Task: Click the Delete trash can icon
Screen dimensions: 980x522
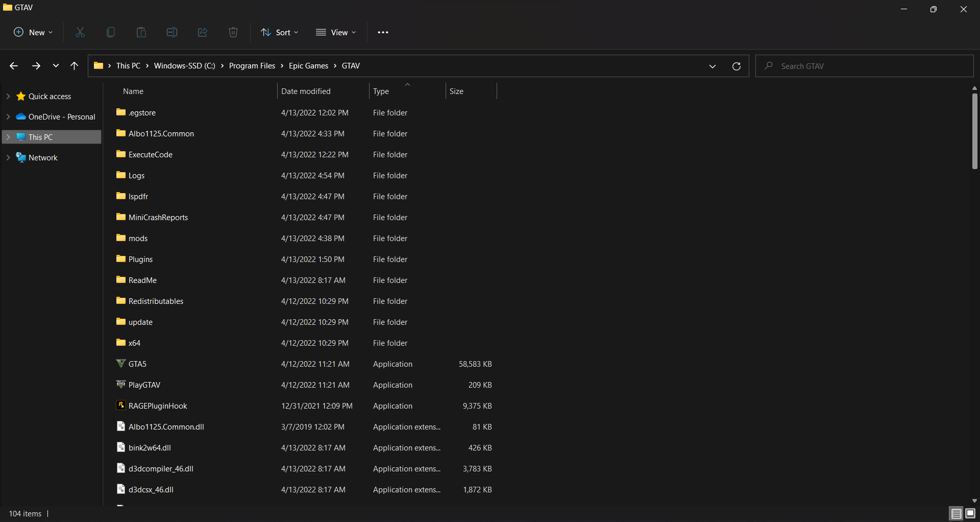Action: coord(233,32)
